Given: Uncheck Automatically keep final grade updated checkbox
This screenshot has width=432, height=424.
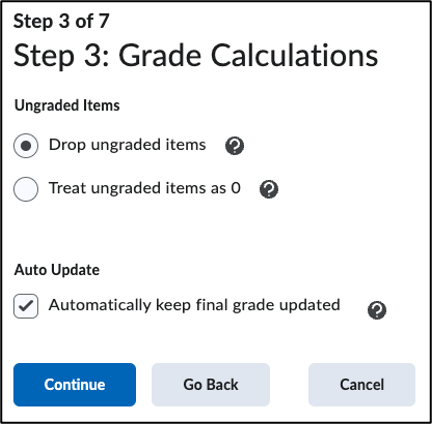Looking at the screenshot, I should [26, 306].
